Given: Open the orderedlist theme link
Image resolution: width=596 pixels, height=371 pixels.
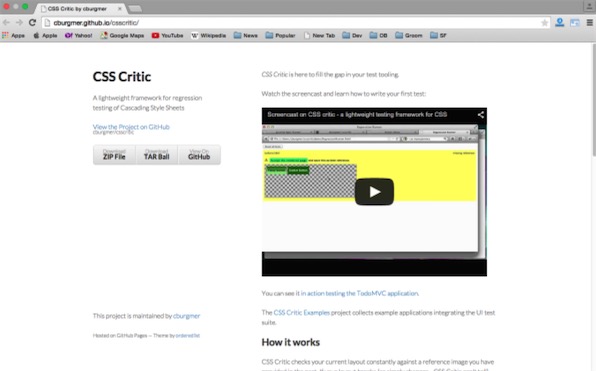Looking at the screenshot, I should tap(188, 336).
